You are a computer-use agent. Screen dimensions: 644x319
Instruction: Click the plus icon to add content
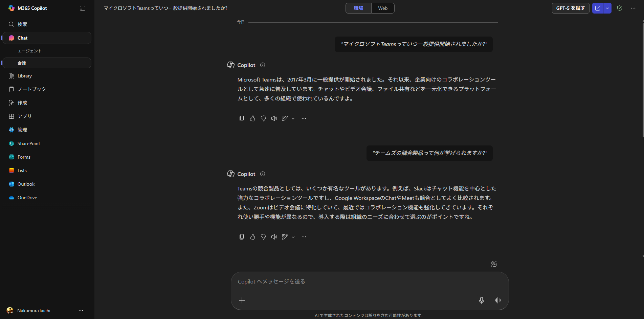(242, 300)
